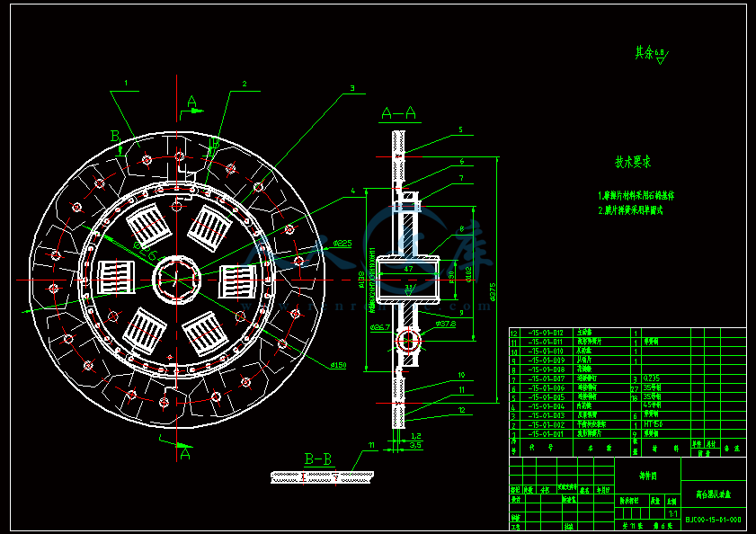Select the 其余 surface roughness note
Screen dimensions: 756x534
click(x=651, y=54)
